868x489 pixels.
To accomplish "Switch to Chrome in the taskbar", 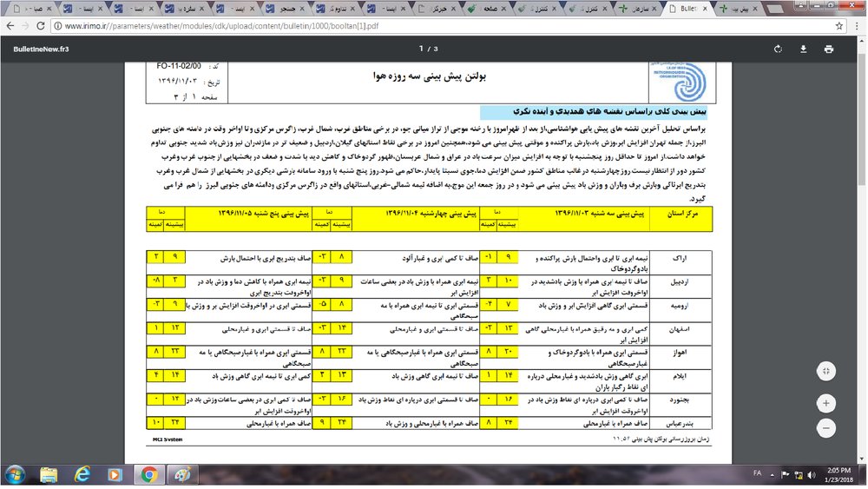I will pos(148,476).
